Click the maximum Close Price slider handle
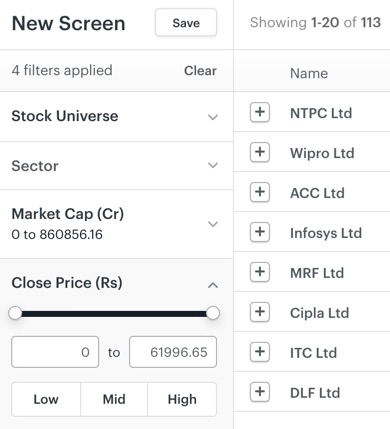 [x=213, y=313]
